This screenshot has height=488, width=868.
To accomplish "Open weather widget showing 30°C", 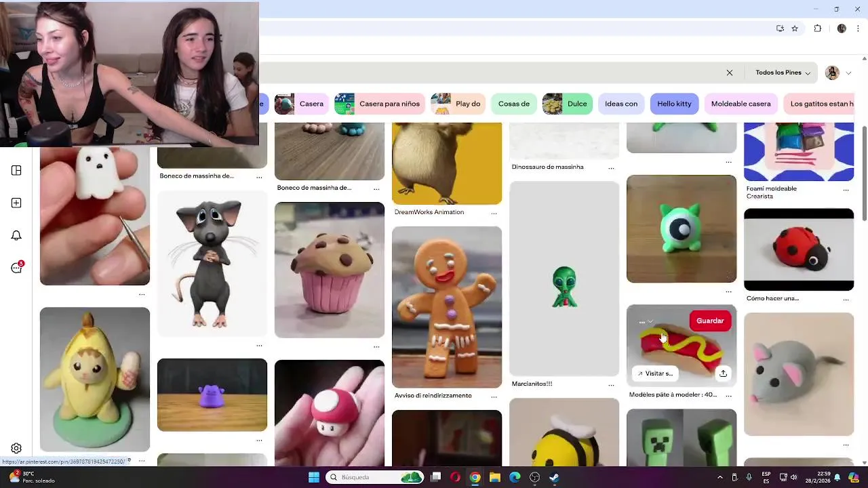I will click(x=29, y=477).
